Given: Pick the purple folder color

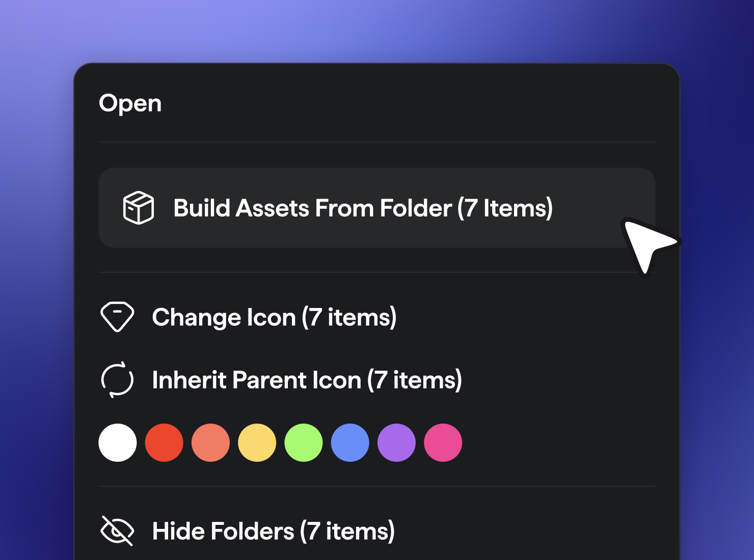Looking at the screenshot, I should coord(396,442).
